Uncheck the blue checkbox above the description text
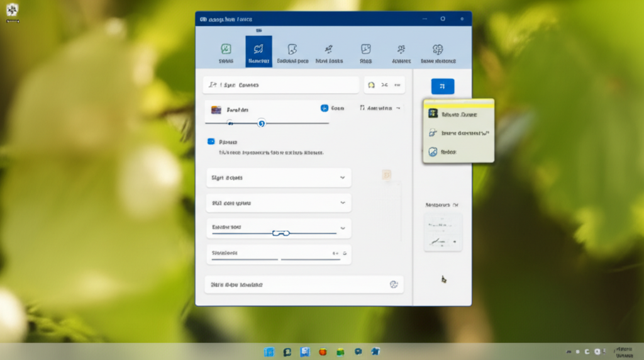The width and height of the screenshot is (644, 360). pos(211,142)
